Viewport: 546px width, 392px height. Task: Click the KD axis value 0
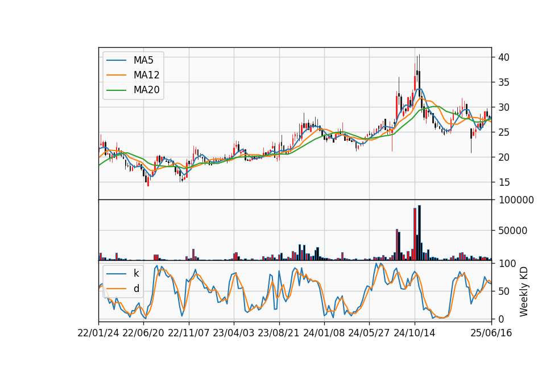point(501,319)
